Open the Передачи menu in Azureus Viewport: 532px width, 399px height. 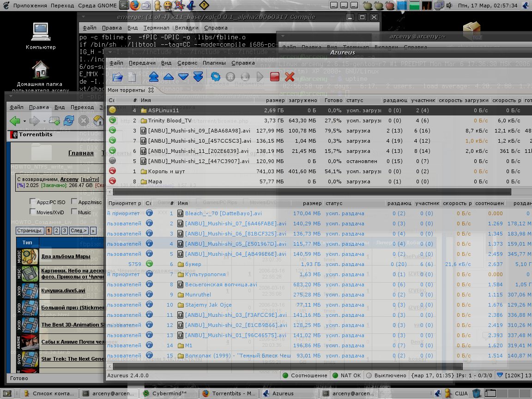(x=142, y=63)
